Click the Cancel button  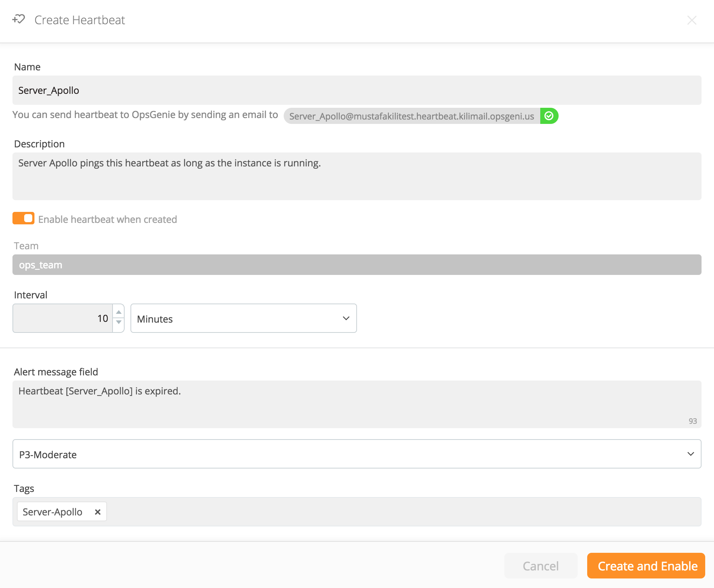(540, 566)
